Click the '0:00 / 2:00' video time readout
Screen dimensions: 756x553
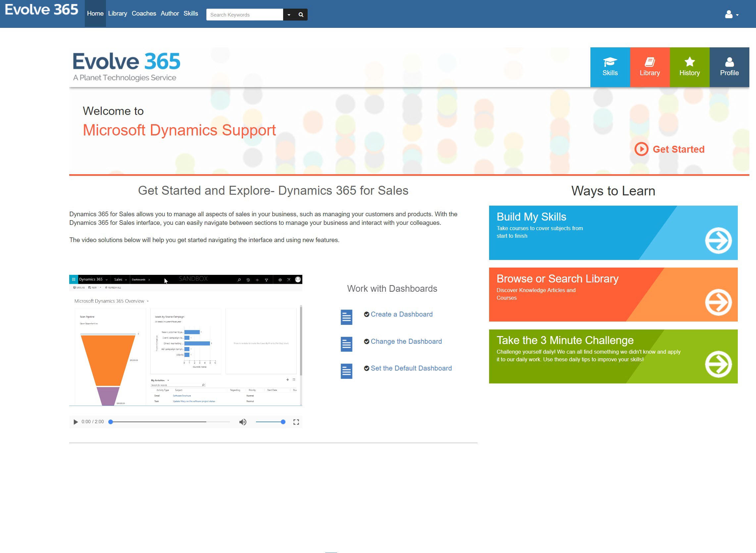pyautogui.click(x=92, y=422)
